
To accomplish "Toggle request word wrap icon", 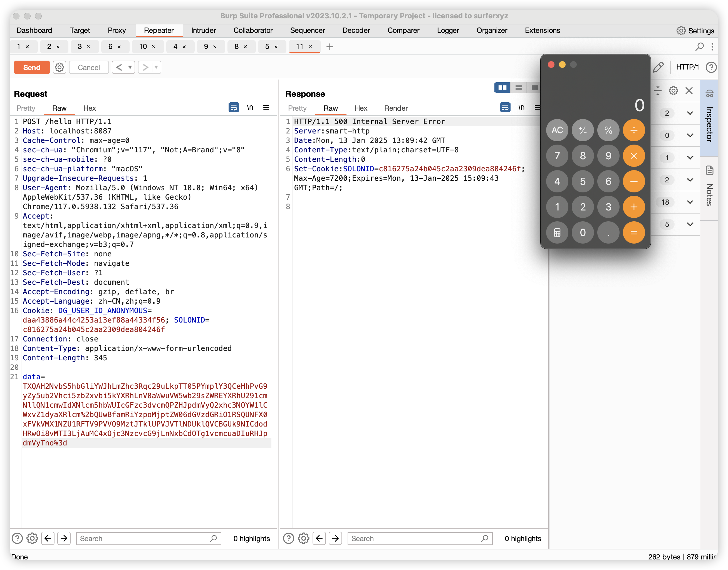I will [234, 107].
